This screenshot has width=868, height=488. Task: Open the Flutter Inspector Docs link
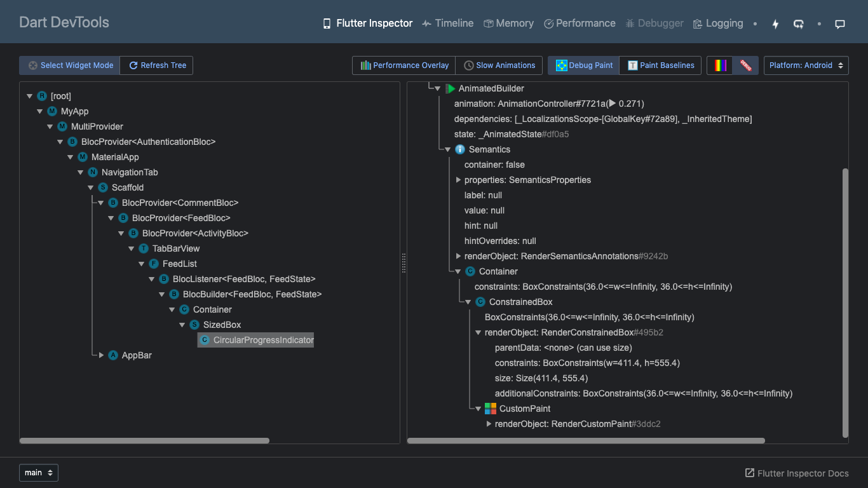[x=798, y=473]
